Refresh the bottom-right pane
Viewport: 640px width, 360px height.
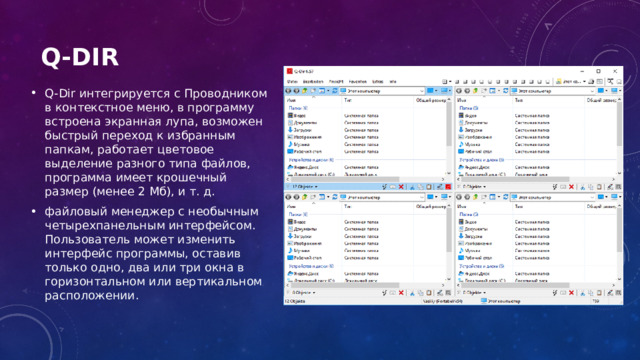click(505, 197)
